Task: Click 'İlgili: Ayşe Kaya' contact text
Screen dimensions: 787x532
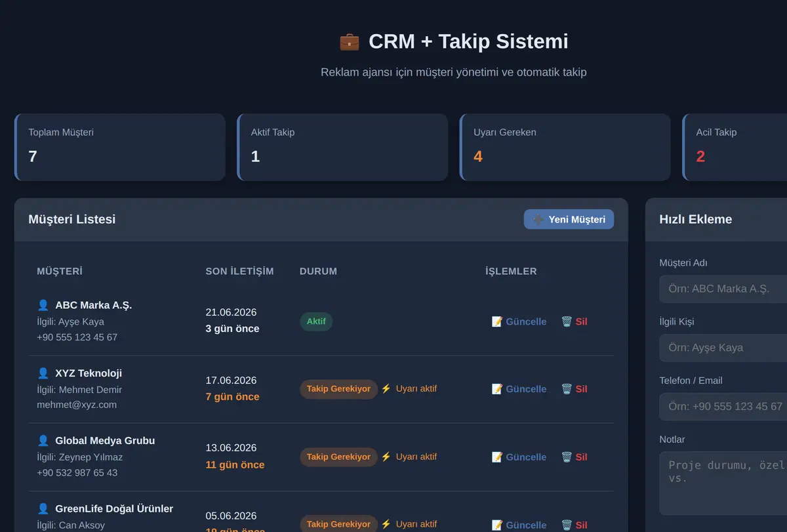Action: coord(70,321)
